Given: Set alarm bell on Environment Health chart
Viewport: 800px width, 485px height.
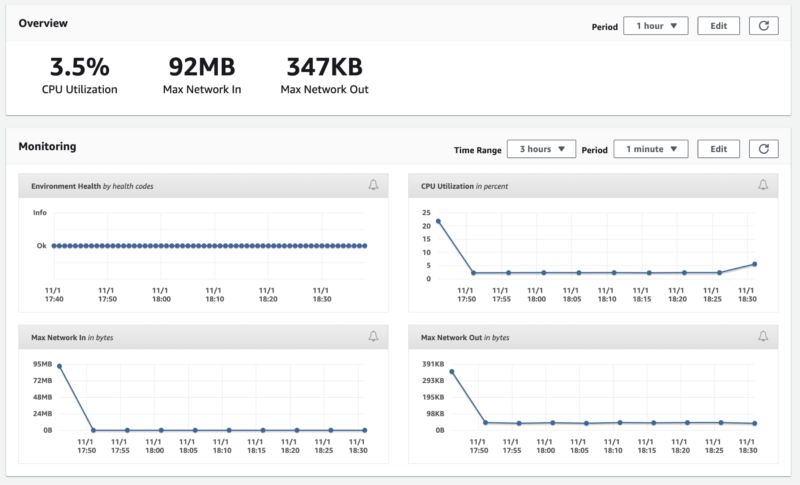Looking at the screenshot, I should coord(373,185).
